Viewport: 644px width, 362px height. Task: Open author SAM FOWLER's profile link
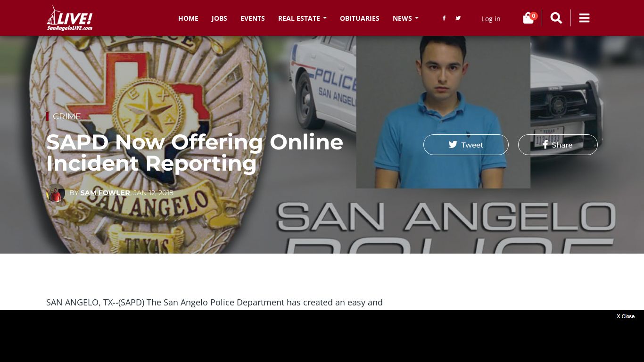[105, 193]
